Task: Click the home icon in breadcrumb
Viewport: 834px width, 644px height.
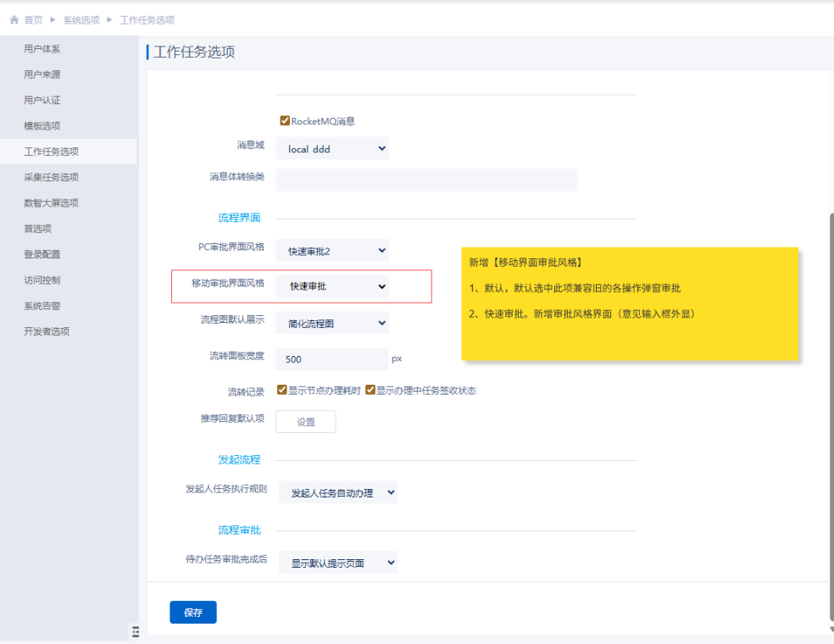Action: tap(14, 19)
